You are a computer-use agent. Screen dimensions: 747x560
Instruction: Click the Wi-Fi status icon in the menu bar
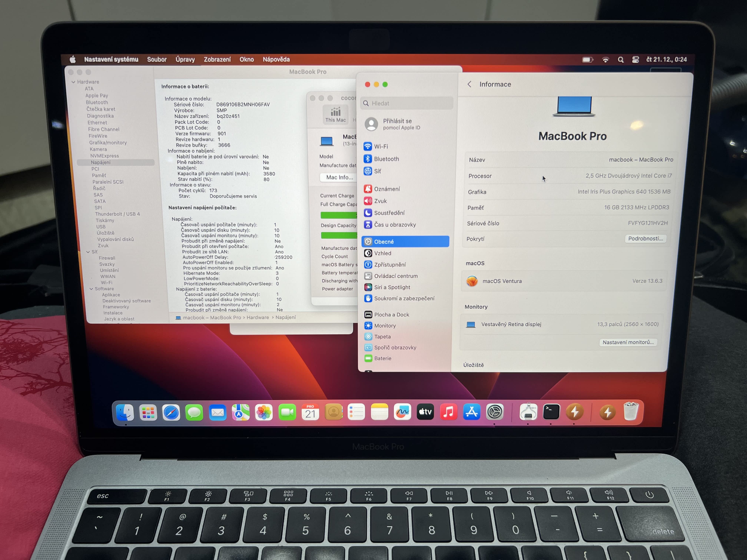click(x=605, y=60)
